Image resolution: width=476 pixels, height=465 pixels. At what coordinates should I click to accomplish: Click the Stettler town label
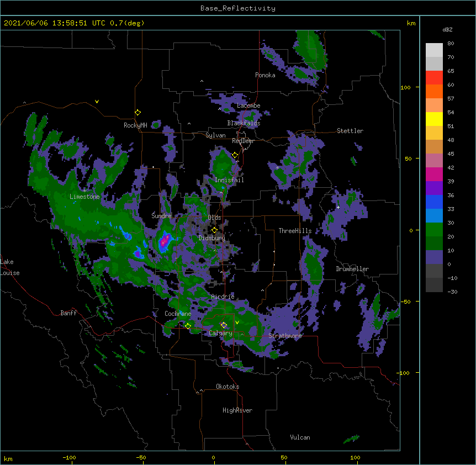(350, 131)
